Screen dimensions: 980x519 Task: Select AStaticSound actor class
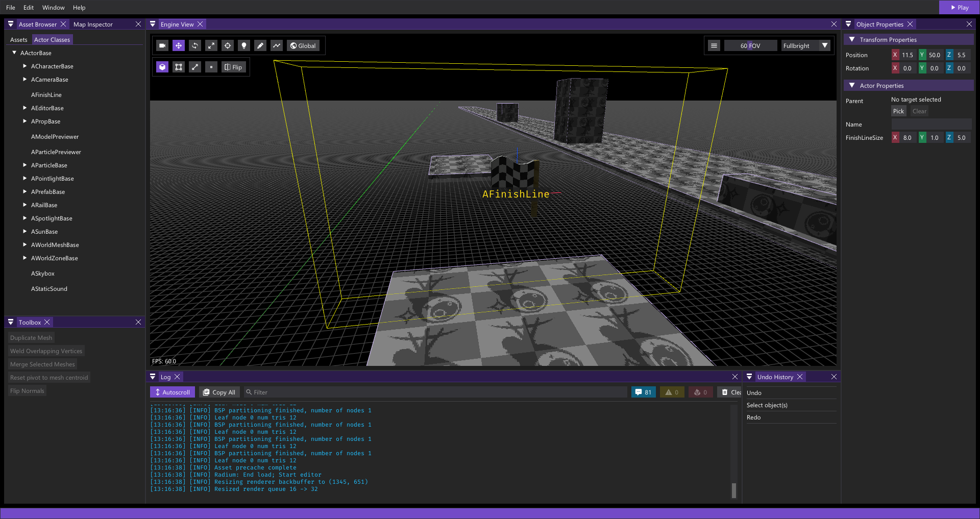49,289
